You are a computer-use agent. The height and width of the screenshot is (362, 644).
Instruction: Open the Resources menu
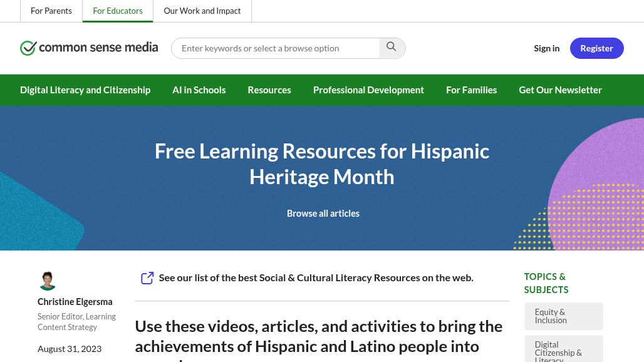[269, 90]
